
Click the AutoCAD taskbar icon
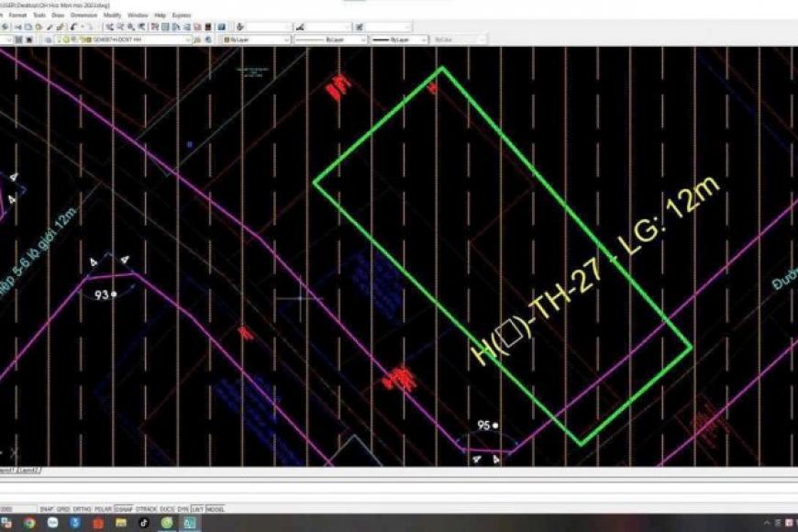pos(189,523)
